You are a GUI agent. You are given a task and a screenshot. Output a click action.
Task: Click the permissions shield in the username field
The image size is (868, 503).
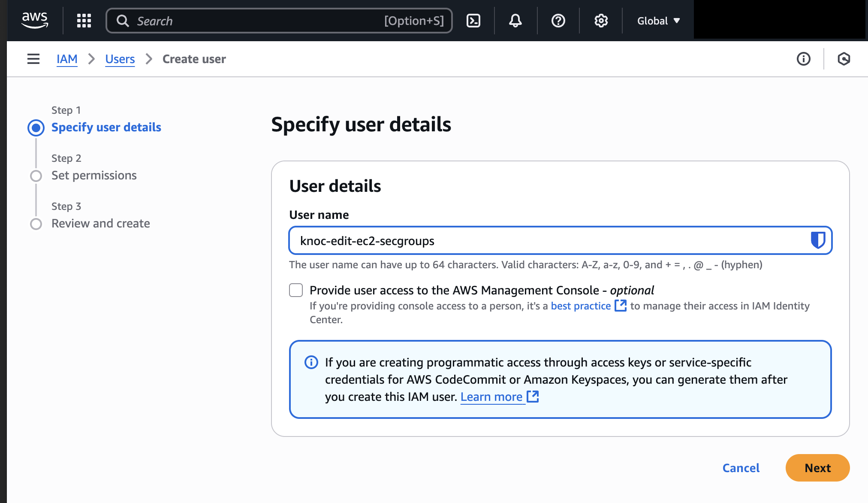(x=818, y=241)
